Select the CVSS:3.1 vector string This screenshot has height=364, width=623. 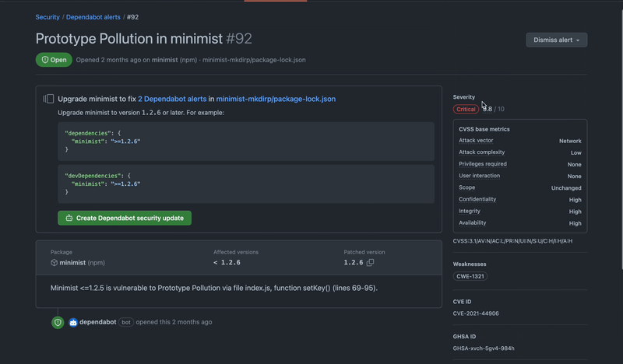(x=512, y=241)
